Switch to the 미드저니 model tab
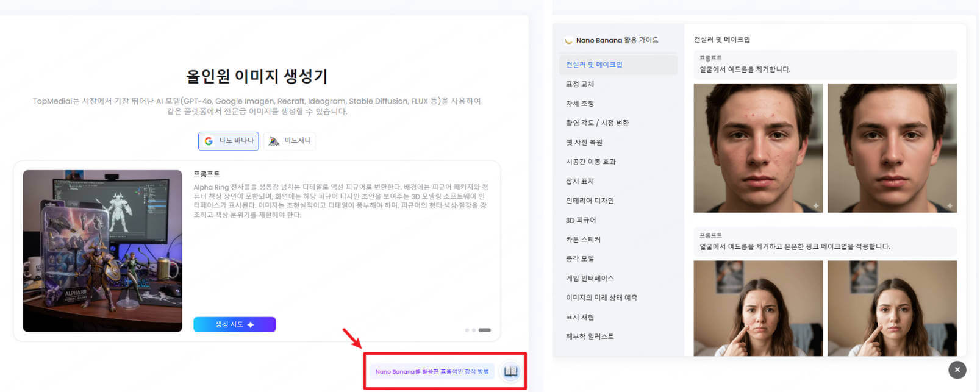 click(x=290, y=141)
